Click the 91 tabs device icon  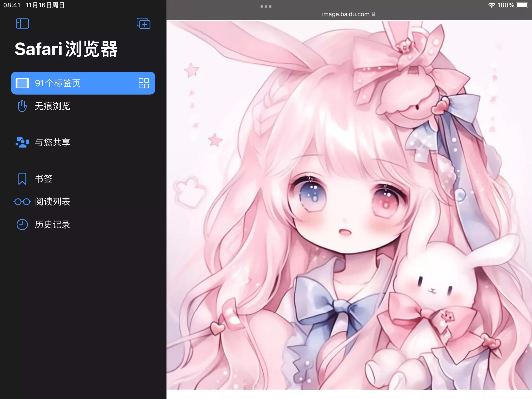point(22,83)
